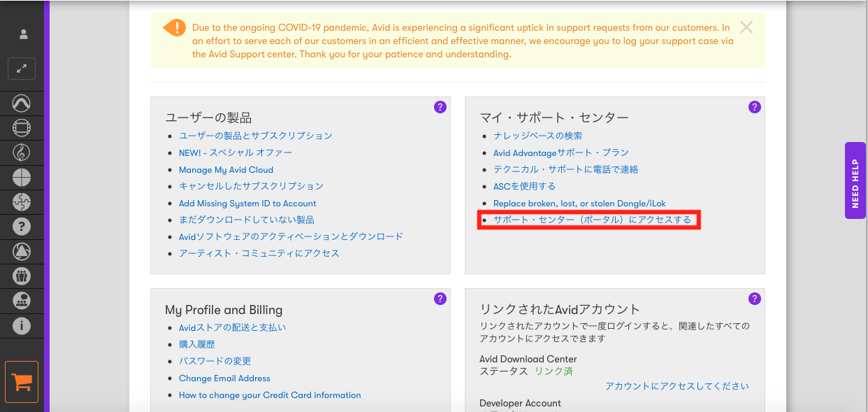Open Avidソフトウェアのアクティベーションとダウンロード link

(x=291, y=236)
